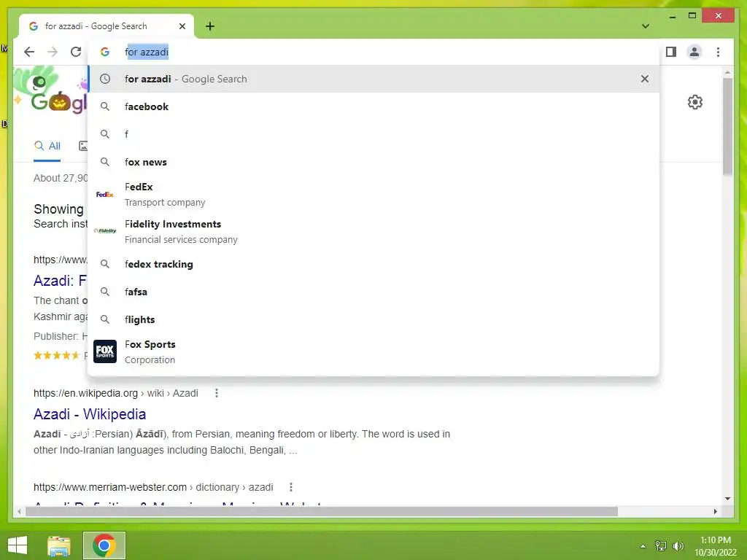Image resolution: width=747 pixels, height=560 pixels.
Task: Reload the current page
Action: point(76,52)
